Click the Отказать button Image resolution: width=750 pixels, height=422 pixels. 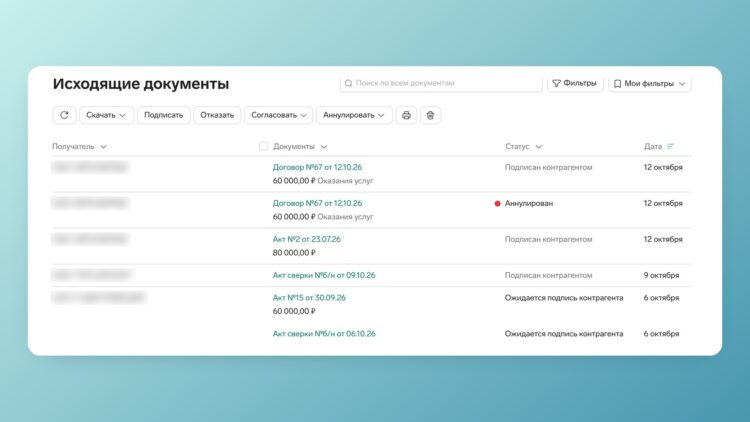[x=217, y=115]
